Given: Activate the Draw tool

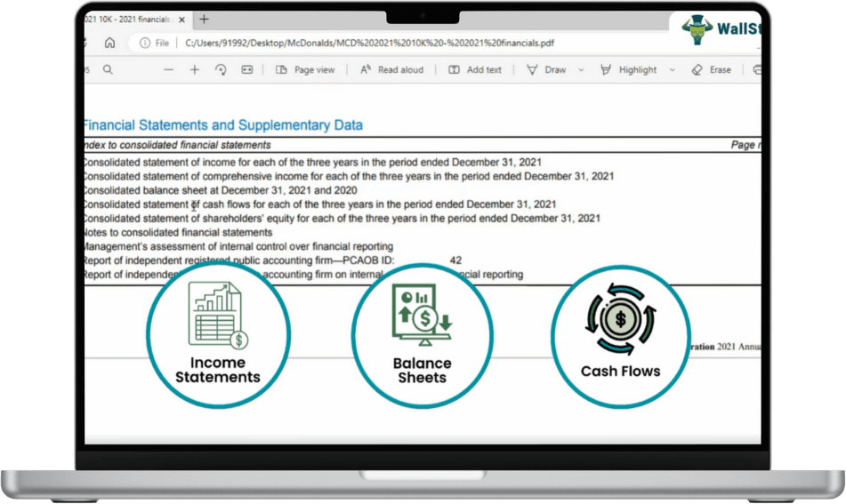Looking at the screenshot, I should point(546,69).
